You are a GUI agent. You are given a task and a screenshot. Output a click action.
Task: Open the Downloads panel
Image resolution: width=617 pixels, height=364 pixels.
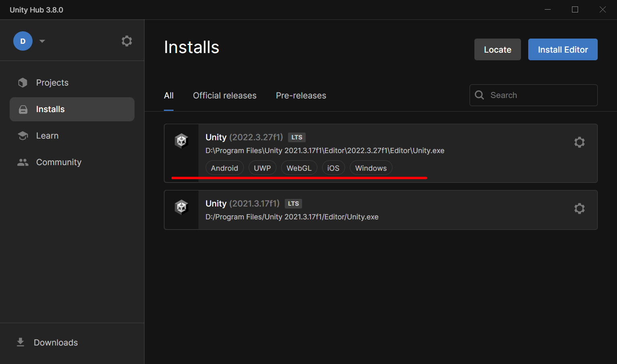click(x=56, y=343)
